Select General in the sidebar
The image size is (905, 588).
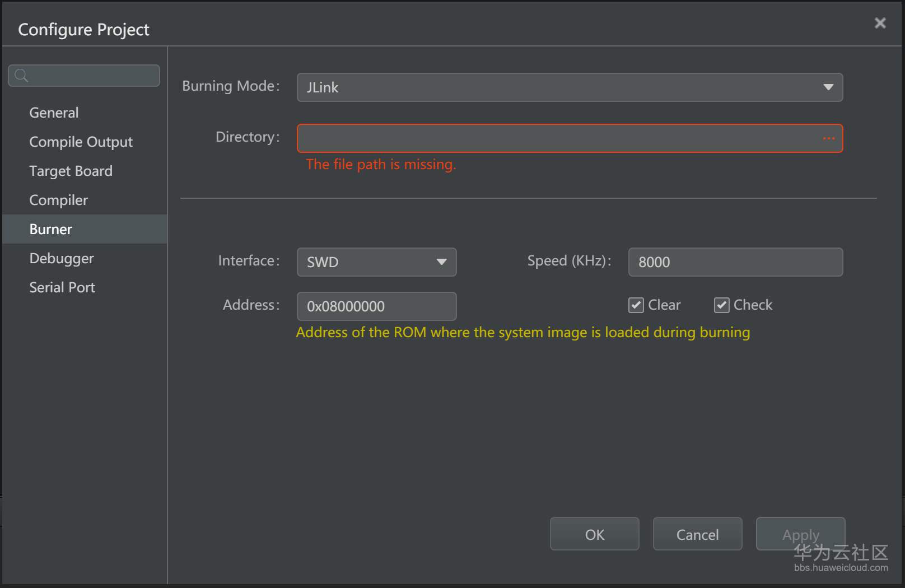click(x=54, y=113)
